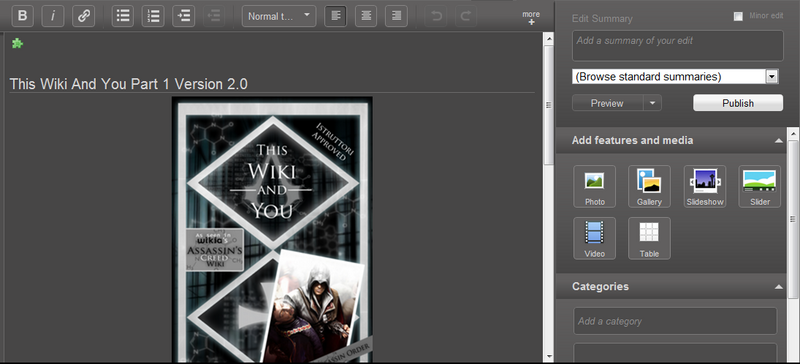Add a Video to the page
This screenshot has height=364, width=800.
594,238
